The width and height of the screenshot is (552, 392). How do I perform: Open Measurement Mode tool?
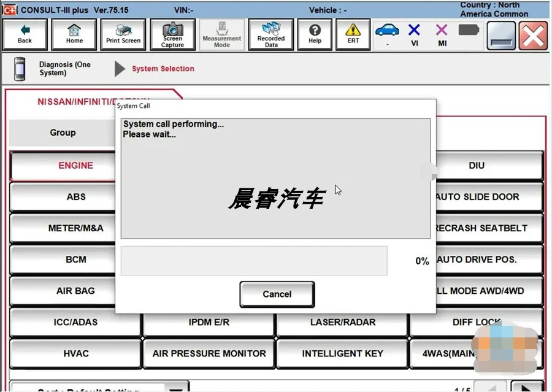point(222,34)
